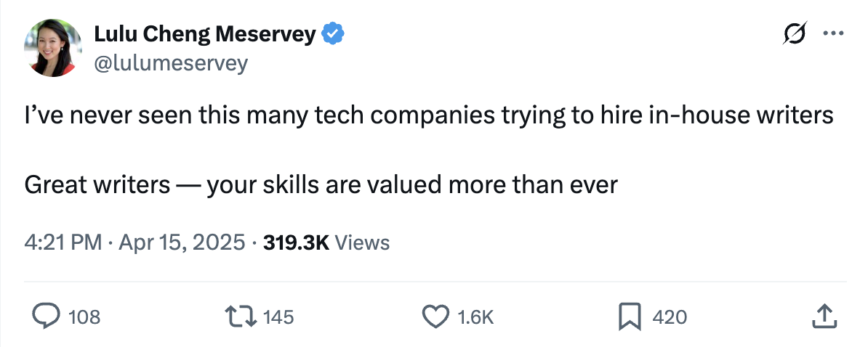Open the 319.3K Views analytics
The width and height of the screenshot is (868, 347).
tap(326, 242)
